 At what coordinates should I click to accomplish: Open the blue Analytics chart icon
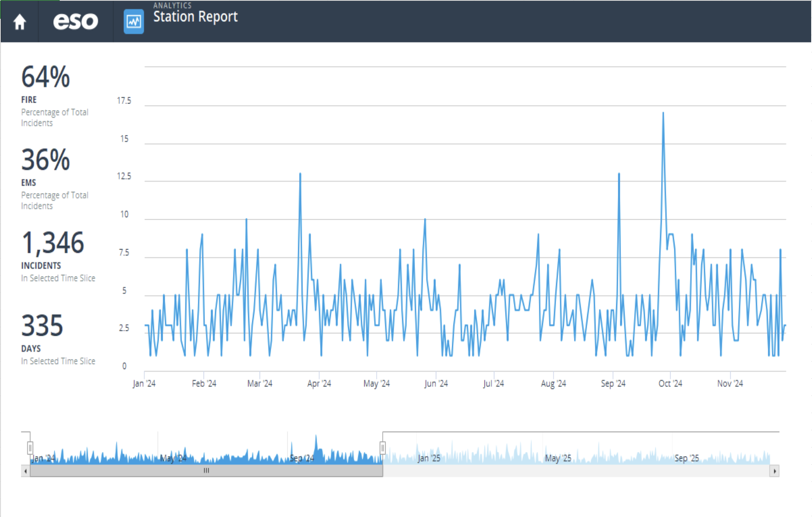[x=134, y=21]
